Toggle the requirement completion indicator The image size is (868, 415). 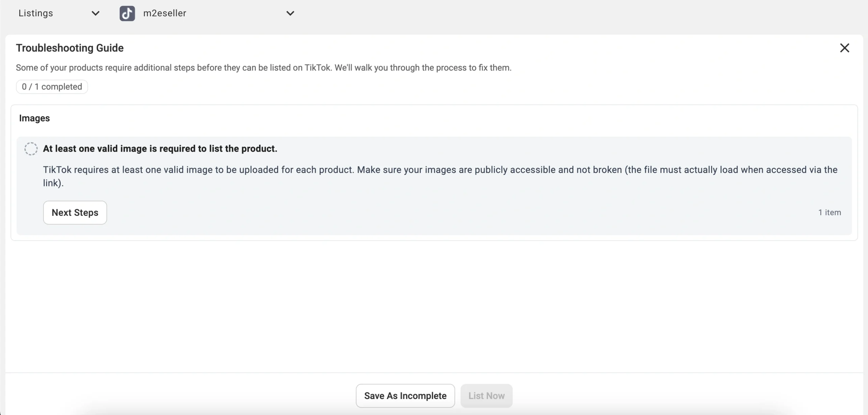tap(31, 149)
